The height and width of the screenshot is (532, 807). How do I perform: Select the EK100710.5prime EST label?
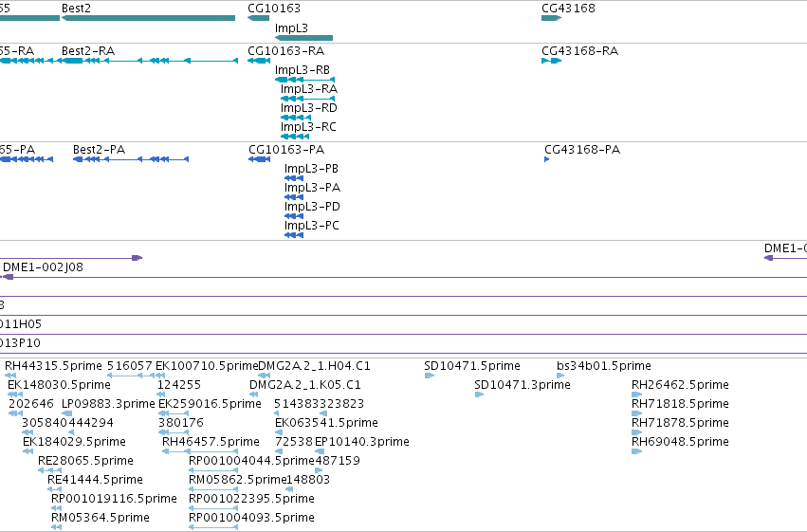pos(207,366)
